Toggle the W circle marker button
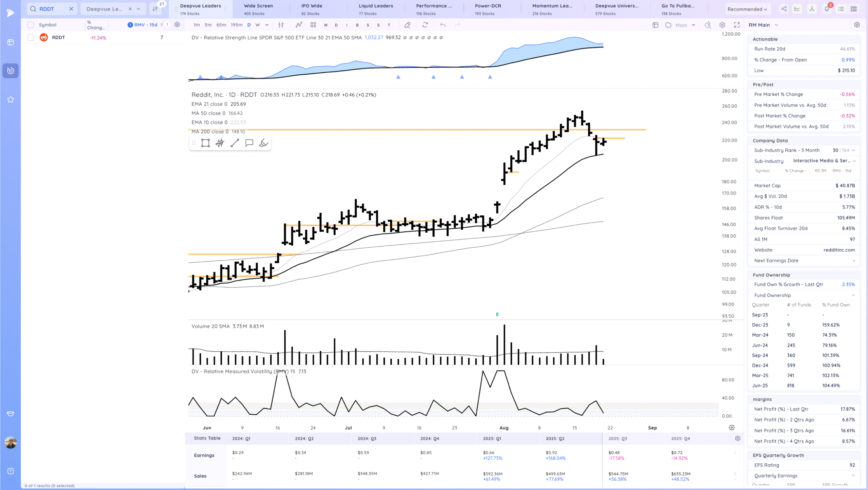Screen dimensions: 868x490 (x=326, y=25)
